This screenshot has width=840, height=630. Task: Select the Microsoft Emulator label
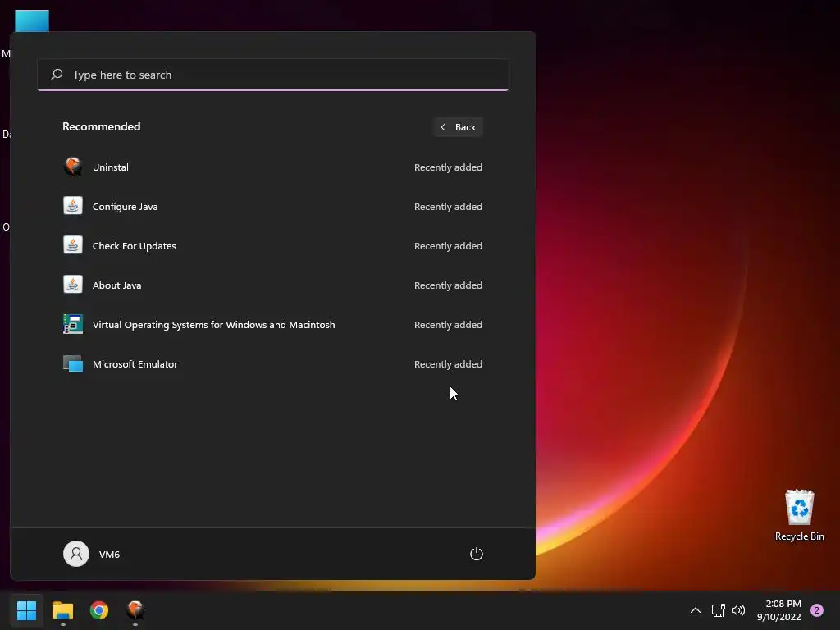[x=135, y=363]
